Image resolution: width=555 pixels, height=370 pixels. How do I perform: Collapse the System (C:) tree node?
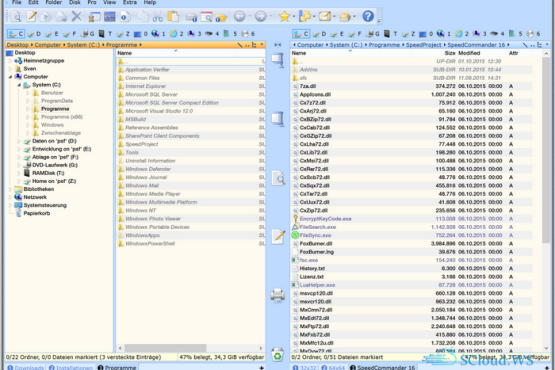click(x=19, y=85)
